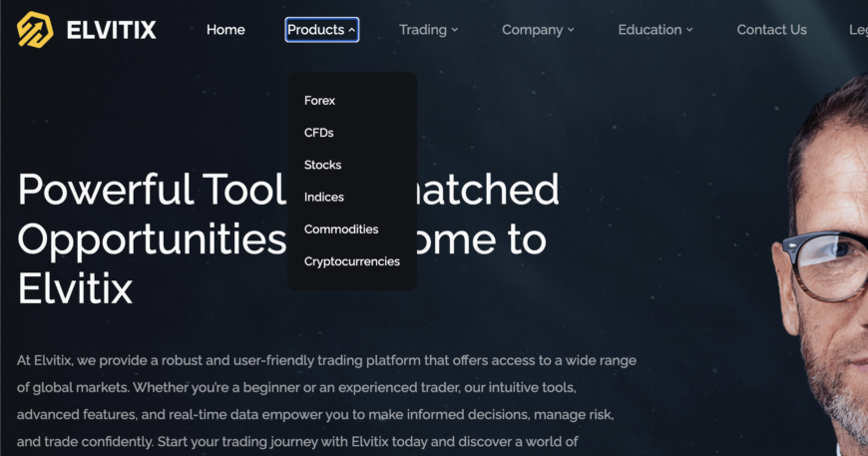Select Commodities from Products menu
This screenshot has height=456, width=868.
click(341, 229)
